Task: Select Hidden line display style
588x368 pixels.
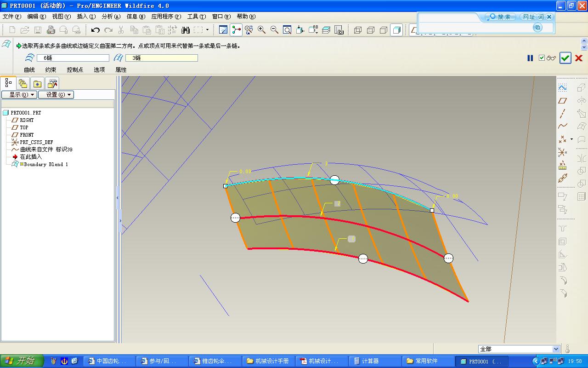Action: pyautogui.click(x=371, y=30)
